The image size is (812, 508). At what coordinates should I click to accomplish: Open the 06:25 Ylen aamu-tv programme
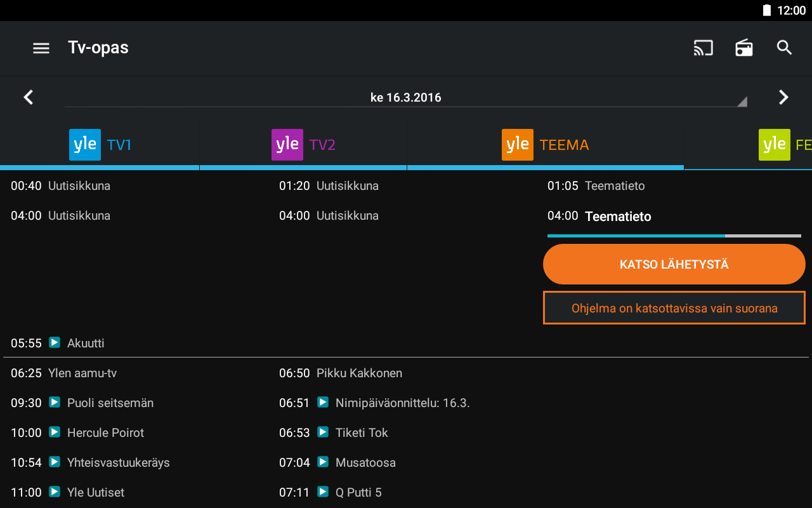tap(64, 373)
